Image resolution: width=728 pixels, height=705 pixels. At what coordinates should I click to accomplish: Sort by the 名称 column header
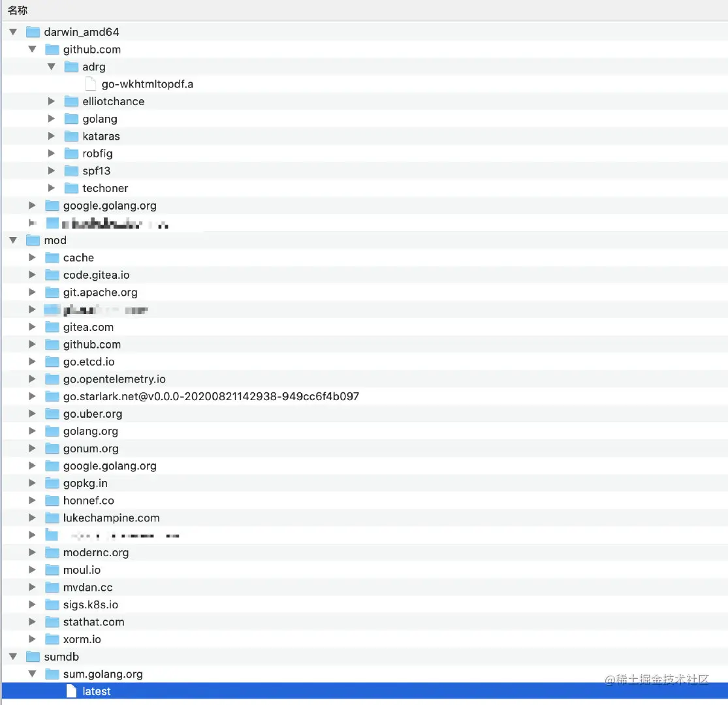(18, 10)
